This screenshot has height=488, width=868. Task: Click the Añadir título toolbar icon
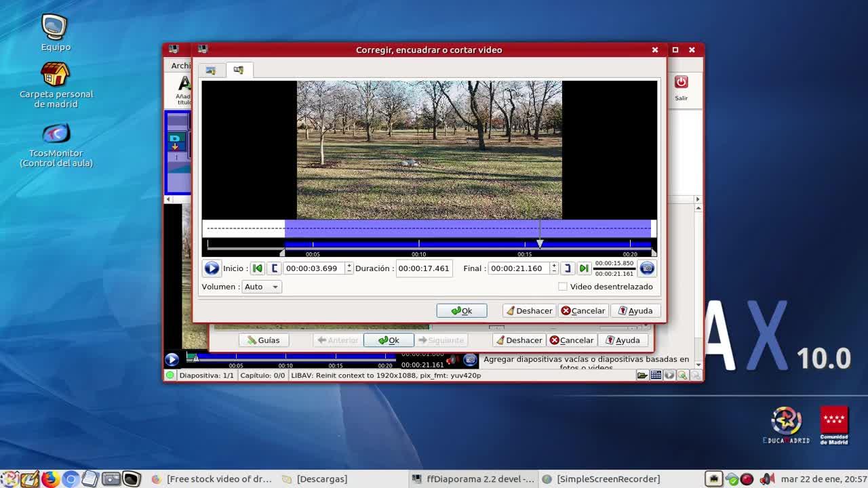184,90
